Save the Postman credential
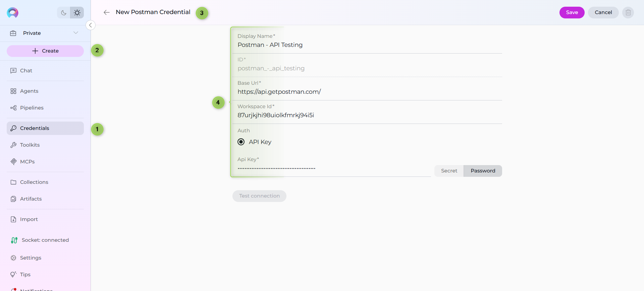 point(572,12)
